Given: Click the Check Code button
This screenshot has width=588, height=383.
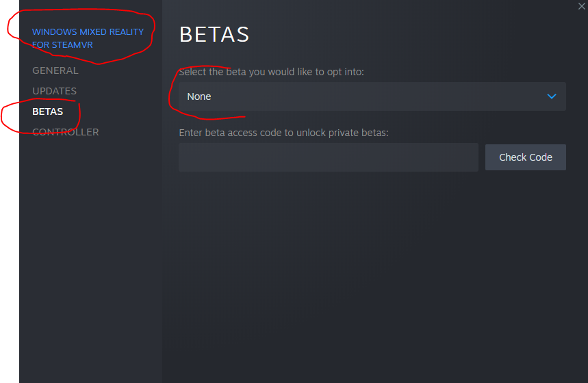Looking at the screenshot, I should (526, 157).
